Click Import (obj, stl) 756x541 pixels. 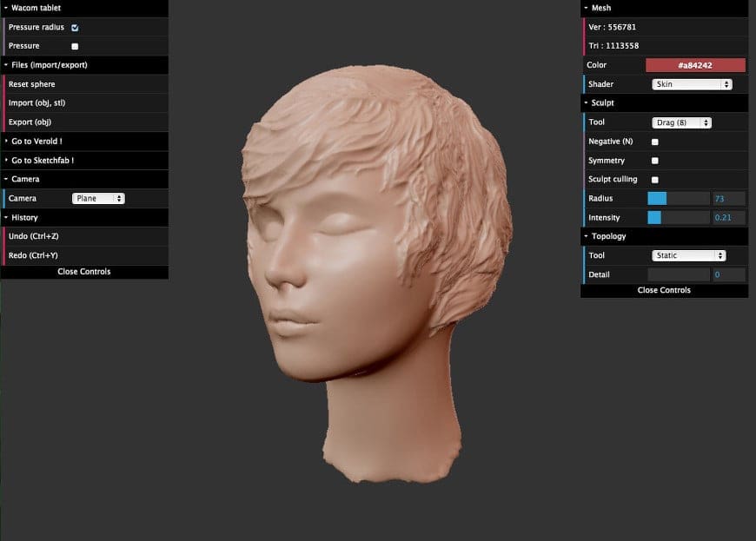click(x=36, y=103)
